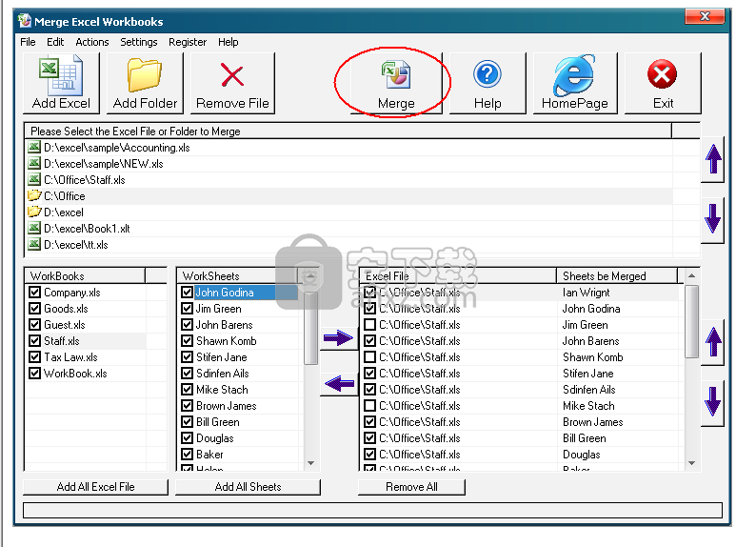
Task: Toggle the Tax Law.xls checkbox
Action: click(x=34, y=357)
